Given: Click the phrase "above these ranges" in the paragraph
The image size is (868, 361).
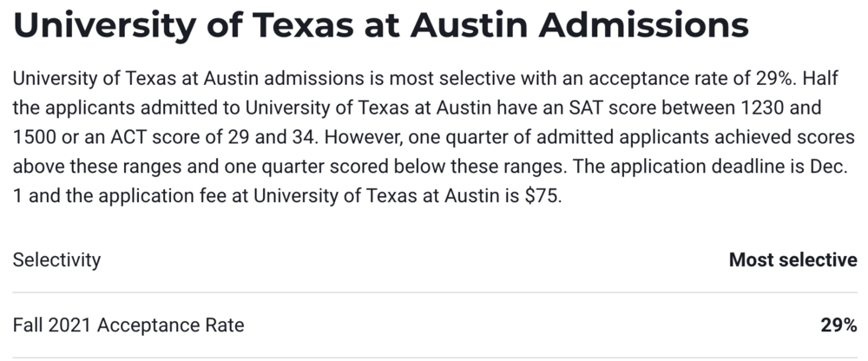Looking at the screenshot, I should coord(82,167).
